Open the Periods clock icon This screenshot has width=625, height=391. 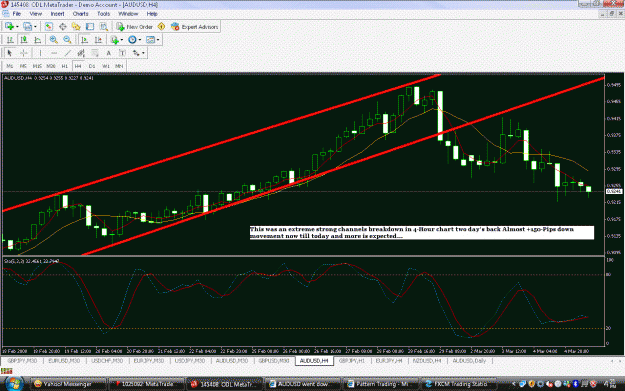[x=132, y=40]
